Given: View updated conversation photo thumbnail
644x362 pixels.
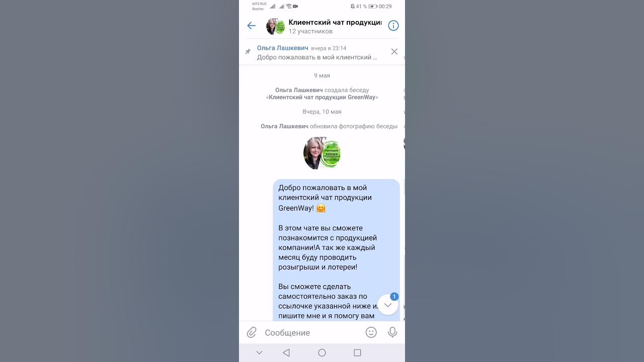Looking at the screenshot, I should click(x=322, y=153).
